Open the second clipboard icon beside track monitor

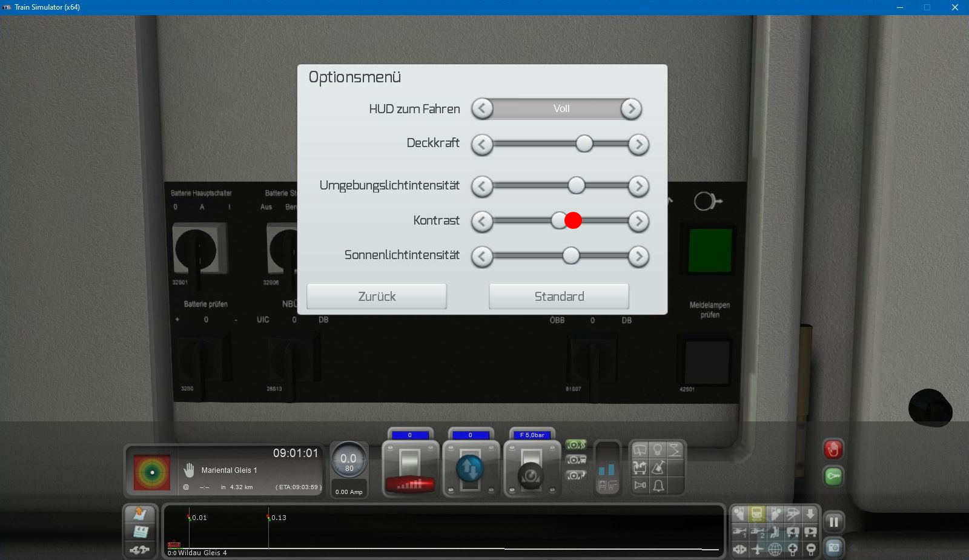(x=140, y=532)
